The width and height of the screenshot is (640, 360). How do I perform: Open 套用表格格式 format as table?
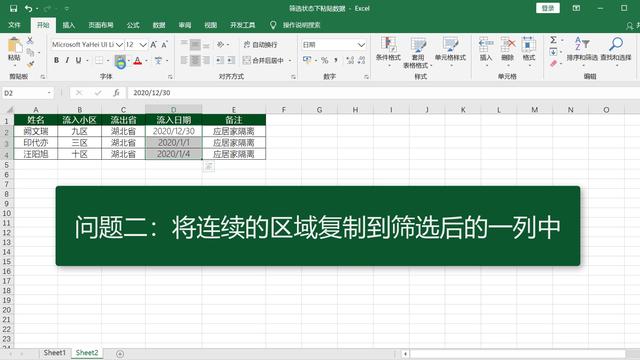(x=417, y=52)
